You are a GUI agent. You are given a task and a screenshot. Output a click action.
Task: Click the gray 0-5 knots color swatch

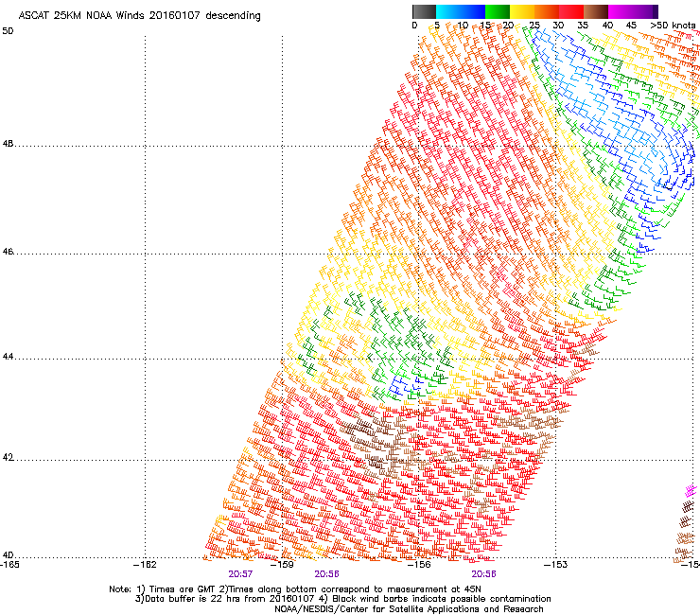[424, 11]
